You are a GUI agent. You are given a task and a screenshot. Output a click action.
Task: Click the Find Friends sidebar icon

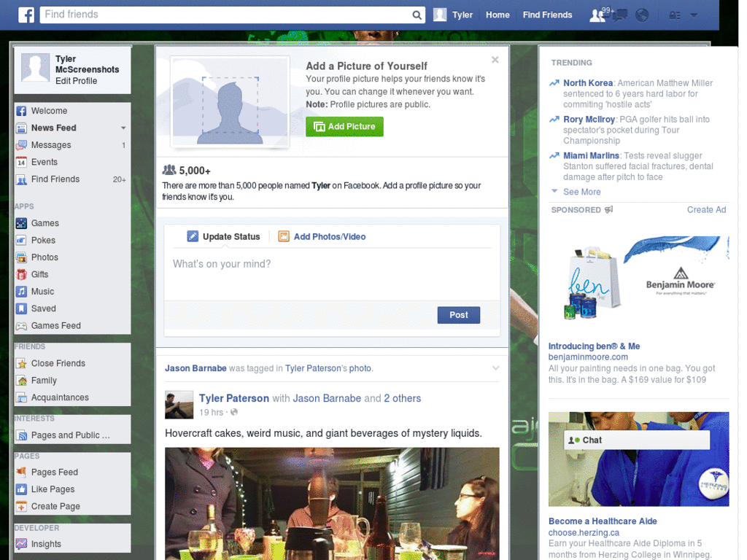click(x=21, y=179)
